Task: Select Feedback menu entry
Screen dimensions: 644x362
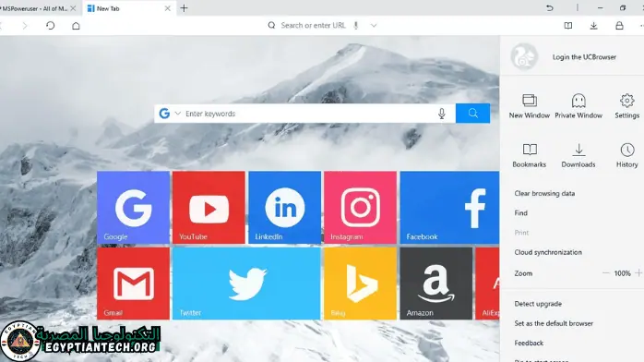Action: (529, 343)
